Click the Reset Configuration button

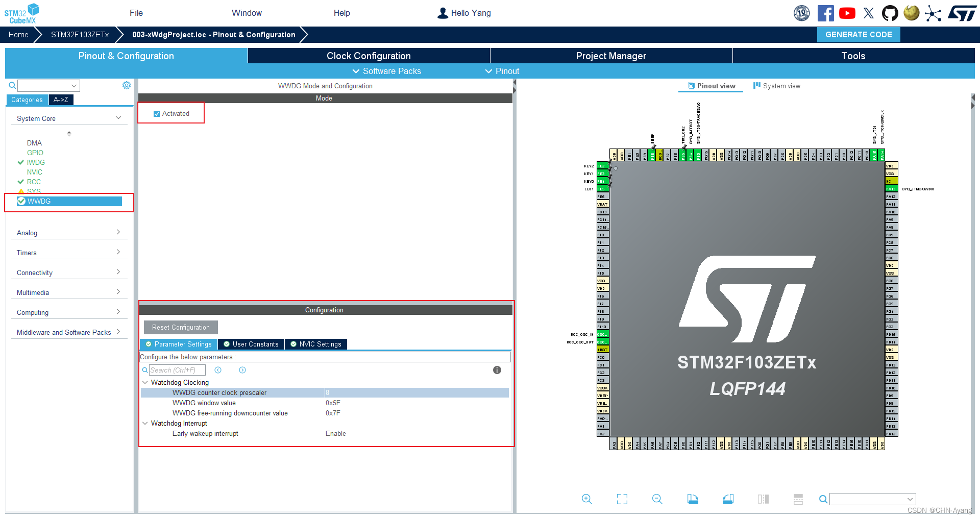[181, 327]
